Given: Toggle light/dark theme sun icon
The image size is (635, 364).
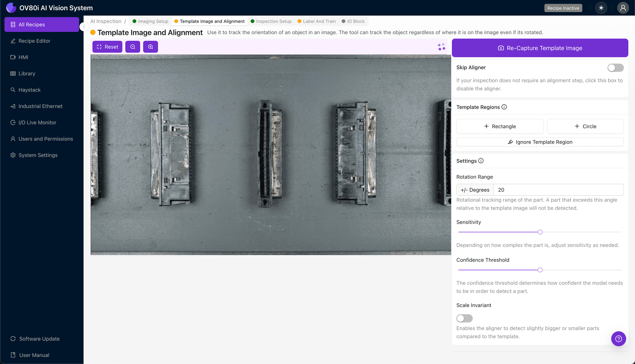Looking at the screenshot, I should pos(601,8).
